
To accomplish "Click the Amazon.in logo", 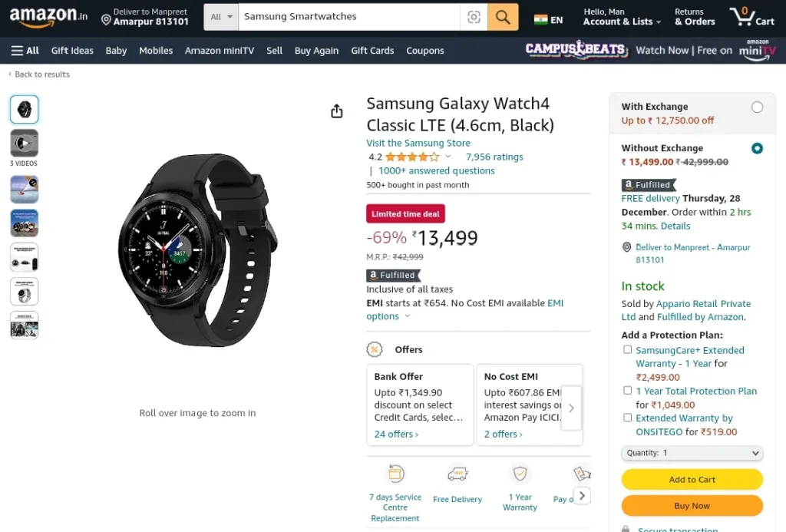I will pyautogui.click(x=48, y=17).
